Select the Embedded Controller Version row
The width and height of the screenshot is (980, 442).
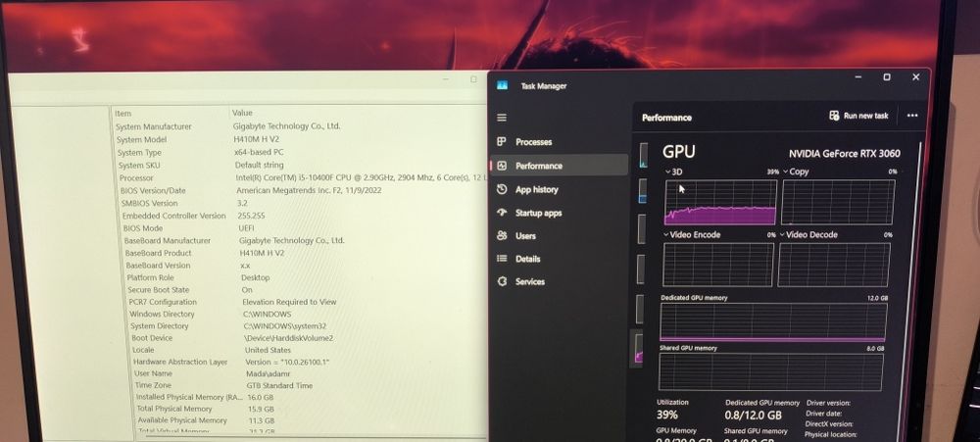tap(303, 216)
